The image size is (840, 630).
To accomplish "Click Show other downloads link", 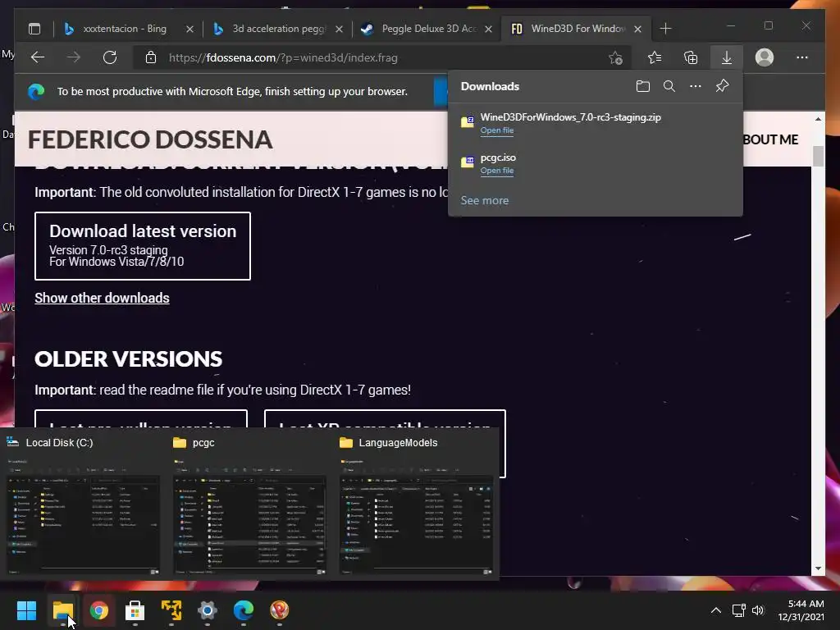I will (102, 298).
